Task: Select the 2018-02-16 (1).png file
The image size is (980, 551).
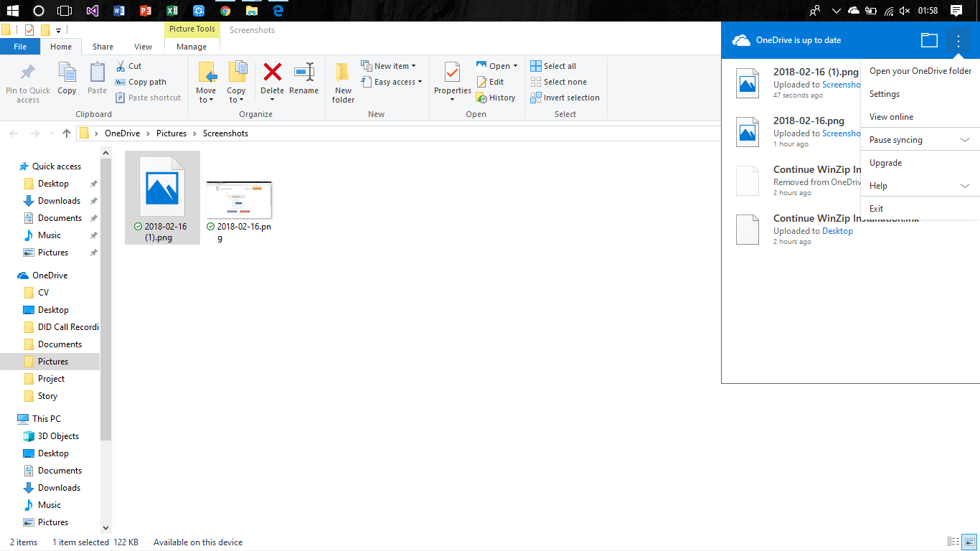Action: pyautogui.click(x=162, y=197)
